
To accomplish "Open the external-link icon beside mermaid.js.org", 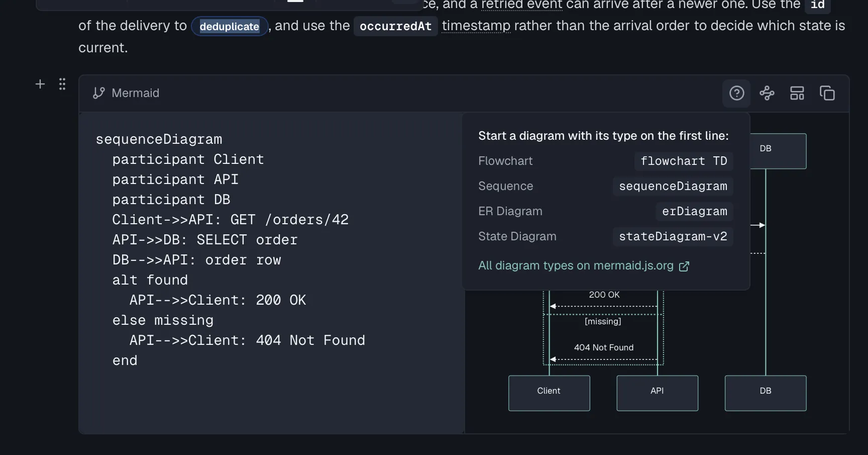I will coord(684,266).
